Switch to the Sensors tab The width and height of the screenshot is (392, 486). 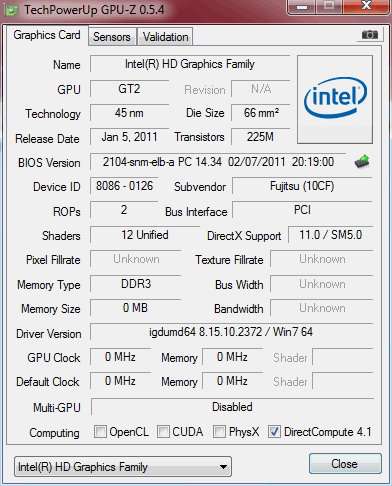[x=112, y=37]
